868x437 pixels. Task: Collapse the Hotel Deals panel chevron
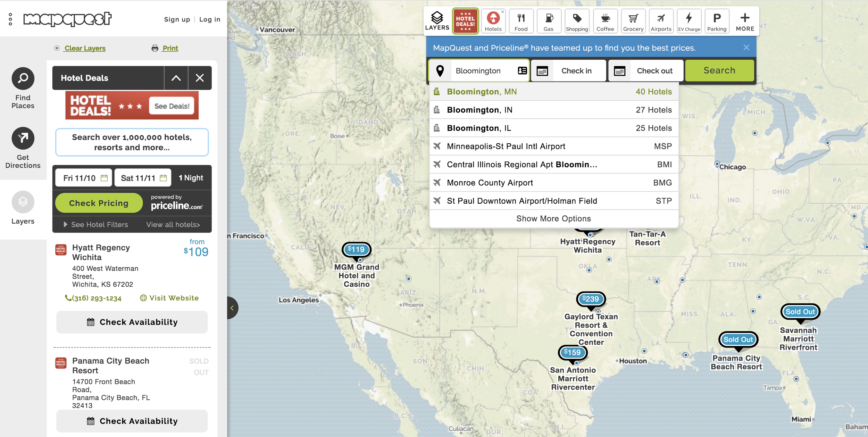(176, 78)
